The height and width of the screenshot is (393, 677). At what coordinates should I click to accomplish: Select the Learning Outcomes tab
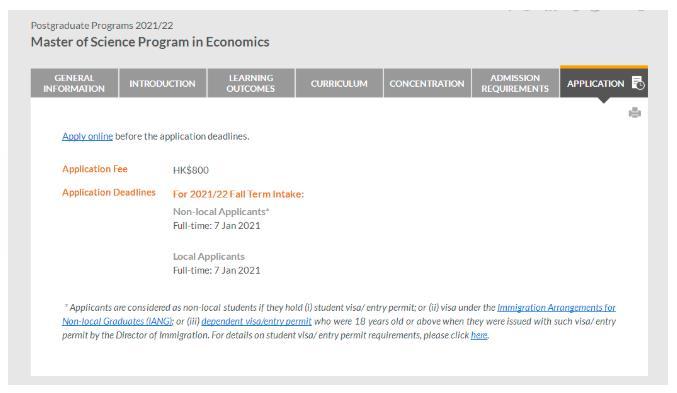pos(250,83)
